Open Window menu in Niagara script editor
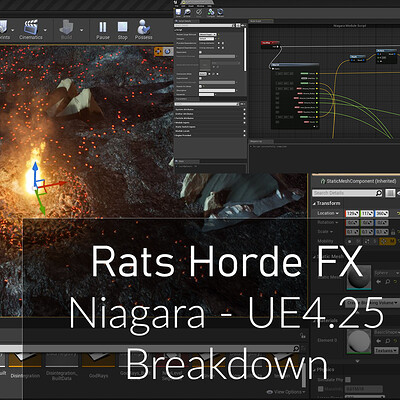The height and width of the screenshot is (400, 400). click(x=200, y=6)
